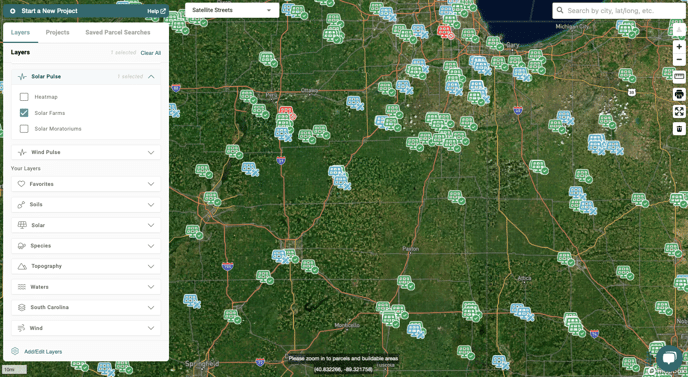Viewport: 688px width, 377px height.
Task: Click the Add/Edit Layers gear icon
Action: [x=15, y=351]
